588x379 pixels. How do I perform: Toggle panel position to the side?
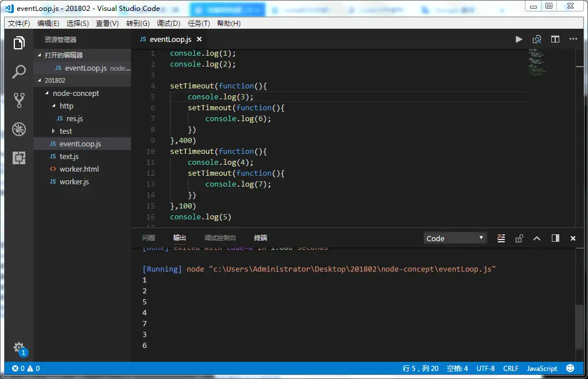(555, 238)
